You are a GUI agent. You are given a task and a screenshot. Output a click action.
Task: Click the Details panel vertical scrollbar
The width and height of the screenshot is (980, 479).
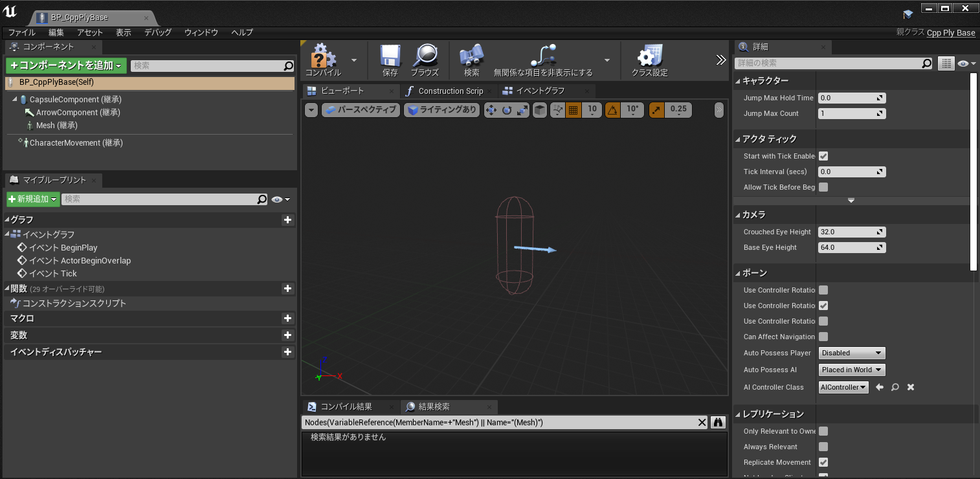(x=973, y=172)
